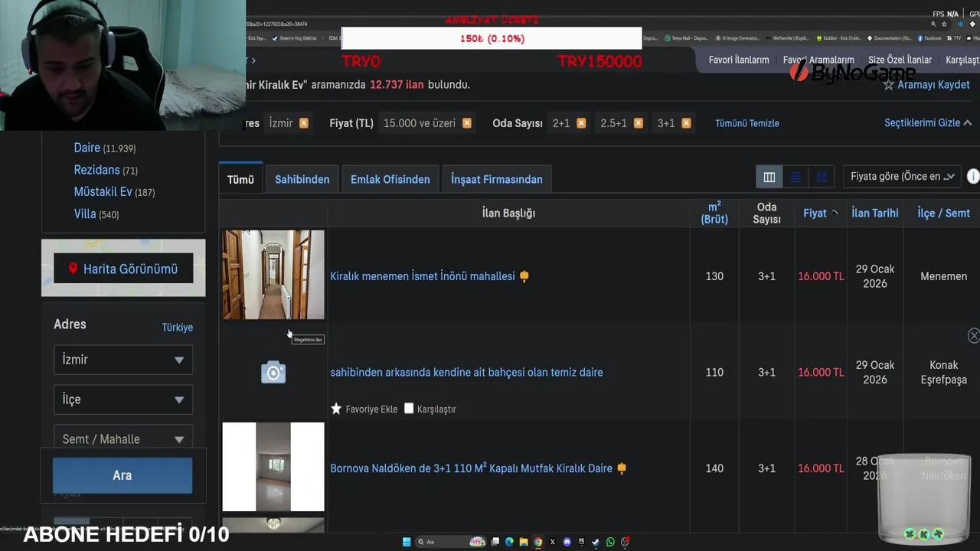The image size is (980, 551).
Task: Select the Emlak Ofisinden tab
Action: pyautogui.click(x=390, y=179)
